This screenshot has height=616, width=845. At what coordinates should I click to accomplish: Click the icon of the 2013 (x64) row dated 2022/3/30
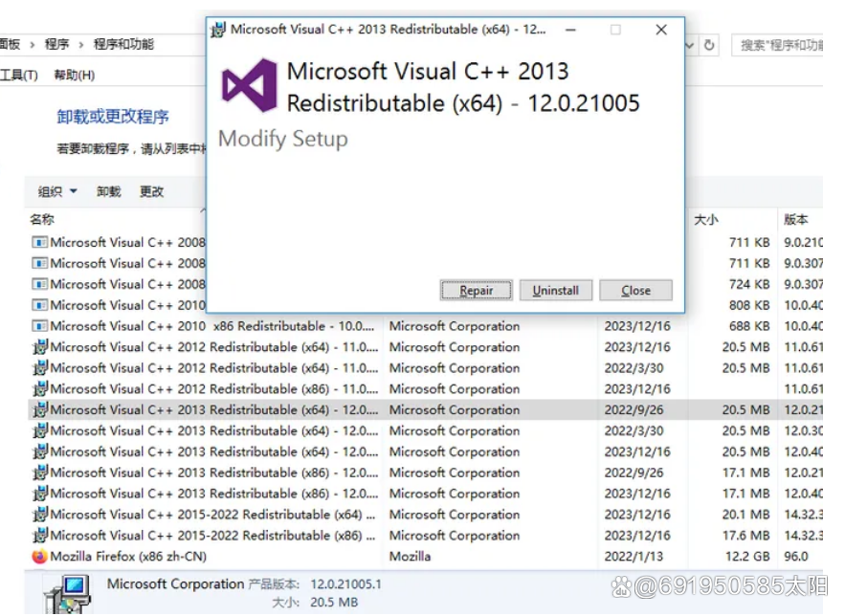(x=40, y=430)
